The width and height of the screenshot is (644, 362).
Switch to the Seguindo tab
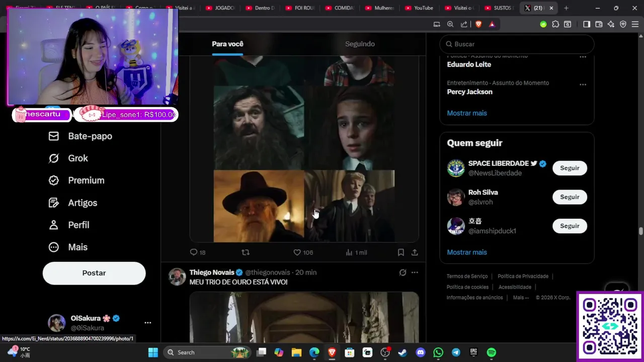tap(360, 44)
